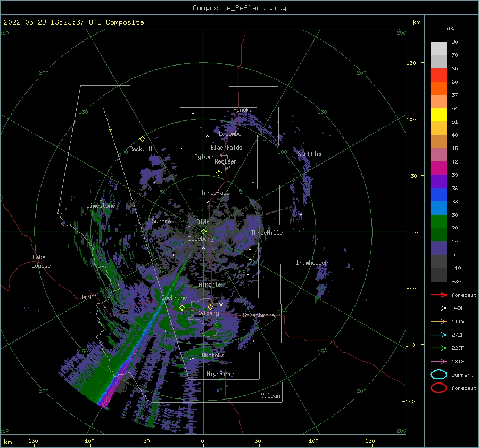Viewport: 479px width, 448px height.
Task: Pick the purple 39-36 dBZ swatch
Action: (439, 182)
